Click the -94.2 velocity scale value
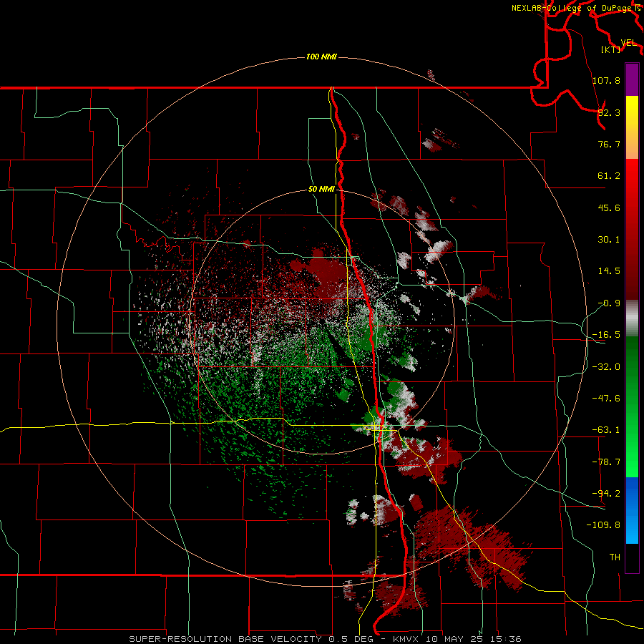 click(x=606, y=493)
